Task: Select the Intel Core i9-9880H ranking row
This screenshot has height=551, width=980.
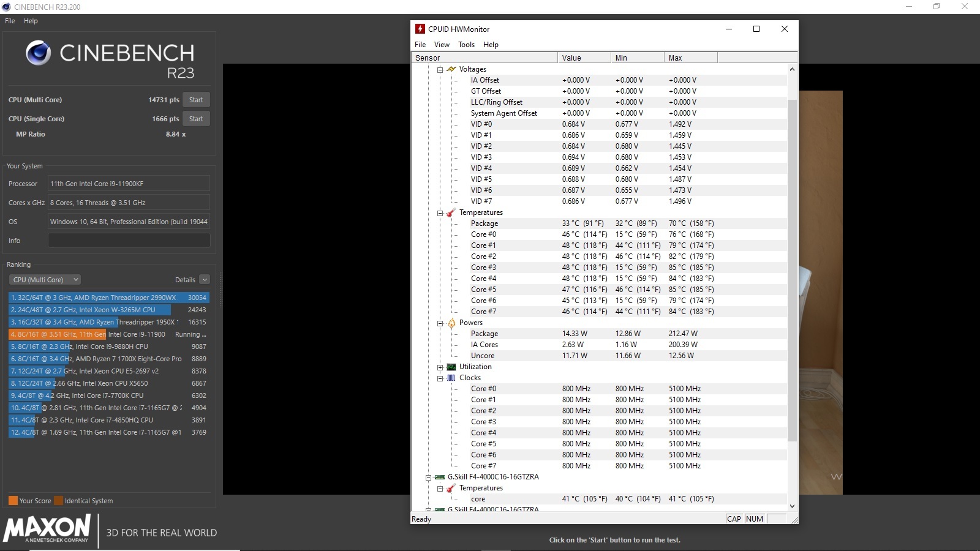Action: [x=109, y=347]
